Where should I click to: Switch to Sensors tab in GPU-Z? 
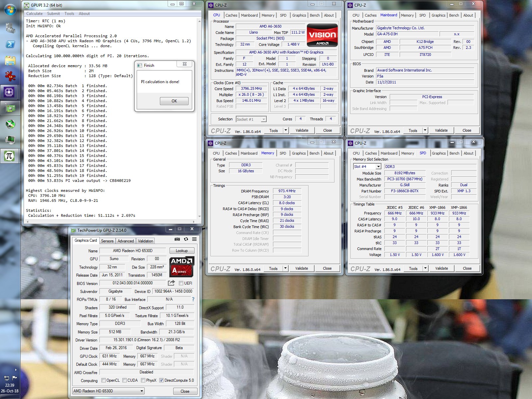(x=107, y=241)
